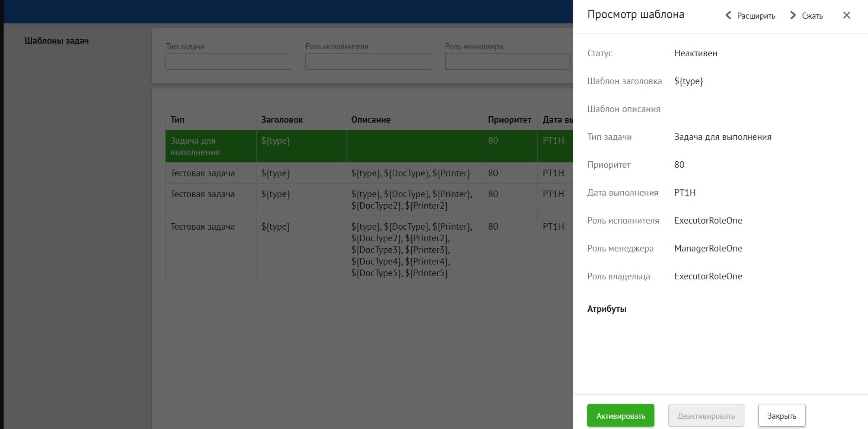Click the left chevron next to Расширить
868x429 pixels.
[x=728, y=15]
